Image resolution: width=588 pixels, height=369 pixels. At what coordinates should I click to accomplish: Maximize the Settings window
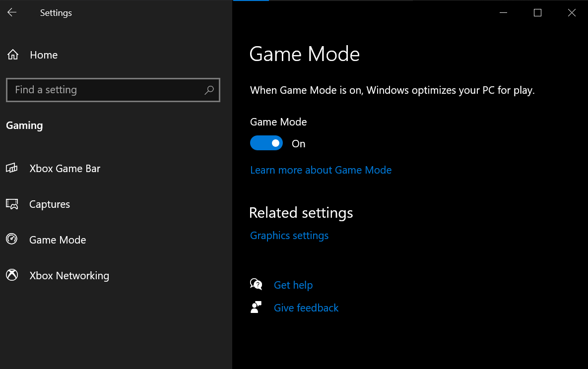[x=537, y=13]
